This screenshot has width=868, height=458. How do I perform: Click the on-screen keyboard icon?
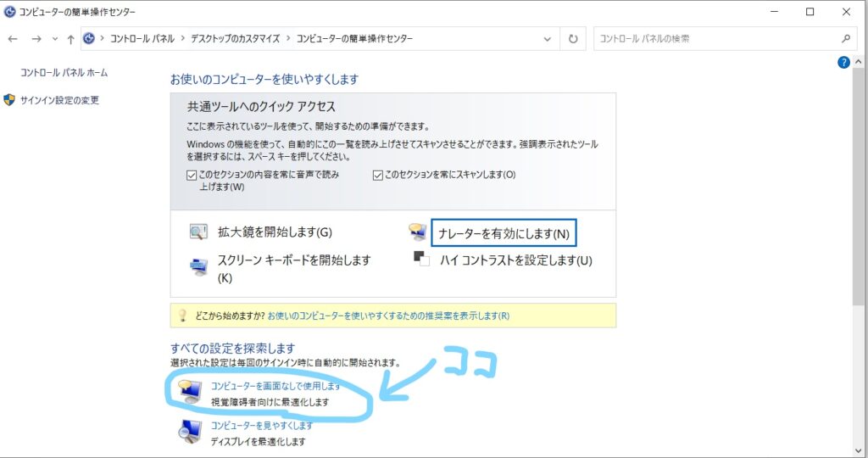[198, 267]
